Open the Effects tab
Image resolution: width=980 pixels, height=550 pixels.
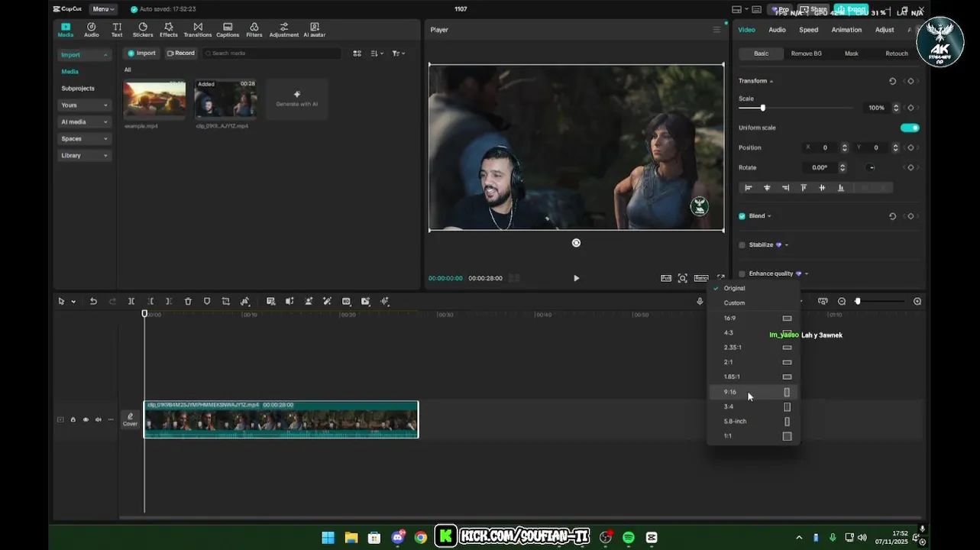tap(169, 30)
